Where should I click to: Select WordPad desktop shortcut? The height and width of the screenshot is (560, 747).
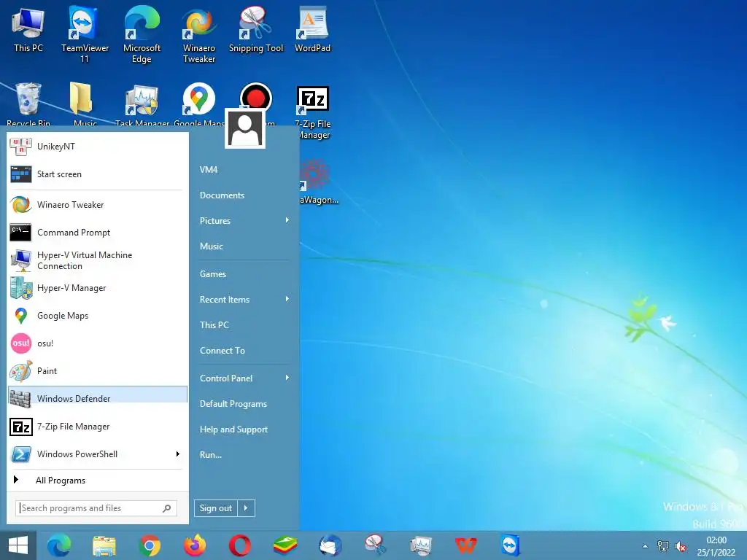(x=312, y=29)
